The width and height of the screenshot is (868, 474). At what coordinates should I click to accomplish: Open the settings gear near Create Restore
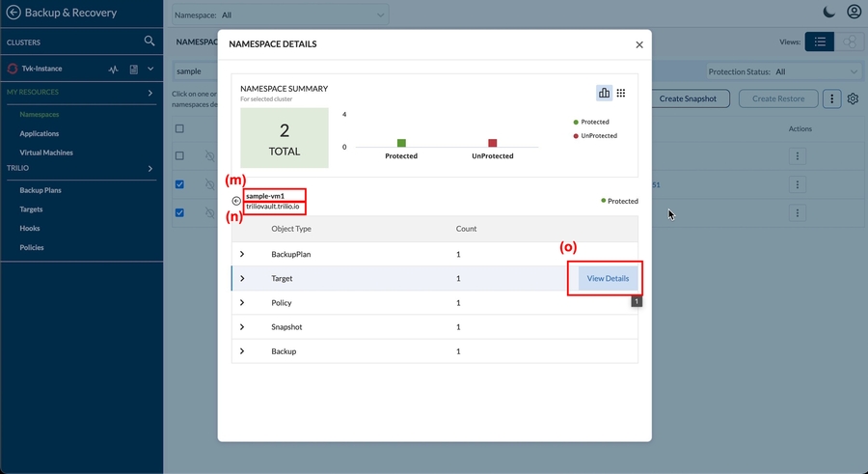[853, 98]
